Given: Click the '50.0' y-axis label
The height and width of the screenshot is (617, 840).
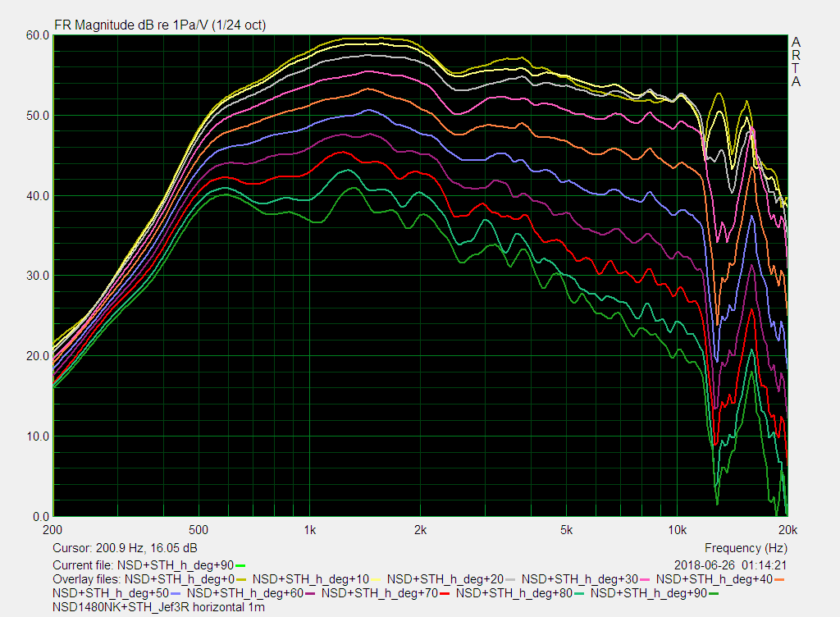Looking at the screenshot, I should pos(38,116).
